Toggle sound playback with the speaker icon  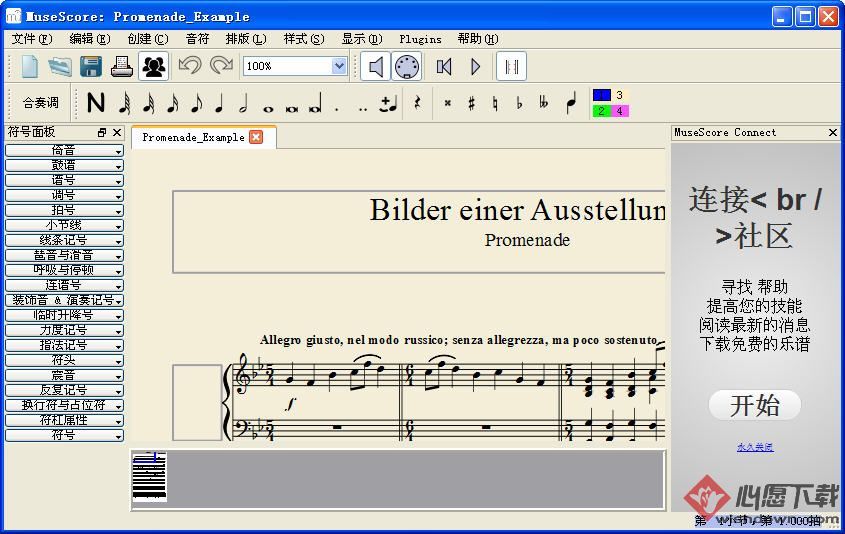pyautogui.click(x=376, y=67)
